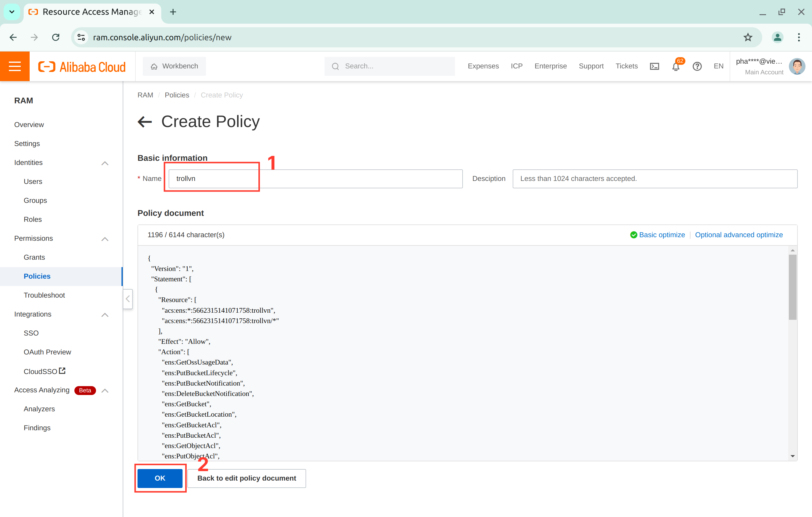This screenshot has width=812, height=517.
Task: Click the blue OK button
Action: click(x=160, y=478)
